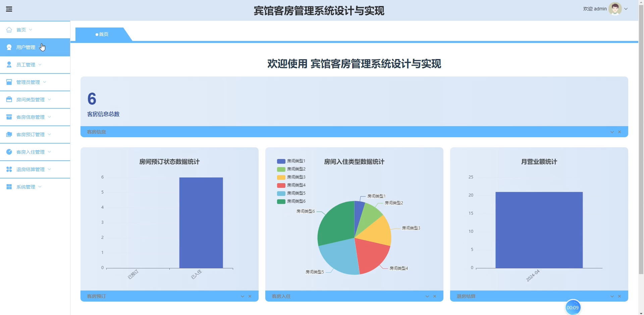Click the 欢迎 admin greeting text
Screen dimensions: 644x315
click(595, 9)
